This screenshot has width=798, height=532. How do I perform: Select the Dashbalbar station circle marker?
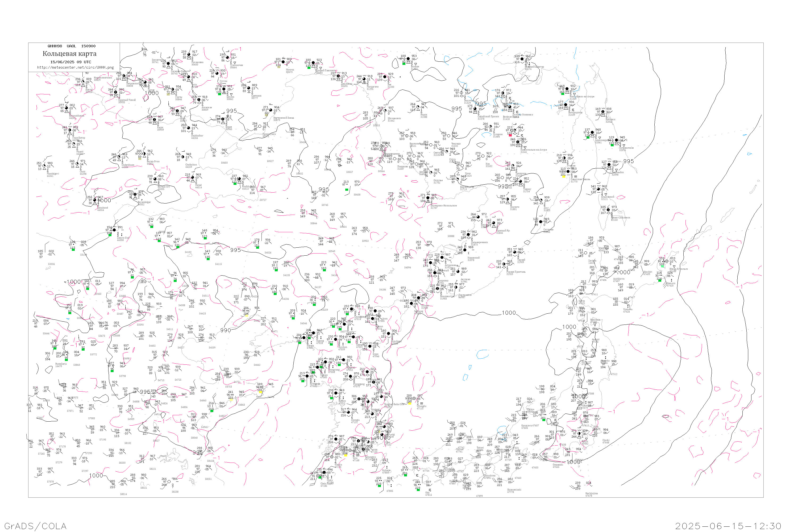tap(189, 128)
